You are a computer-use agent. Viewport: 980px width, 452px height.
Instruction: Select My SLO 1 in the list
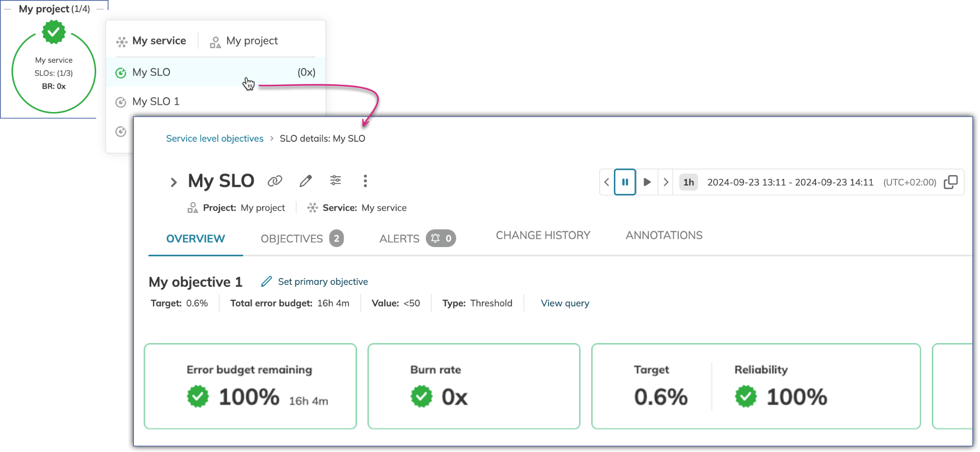pos(156,102)
